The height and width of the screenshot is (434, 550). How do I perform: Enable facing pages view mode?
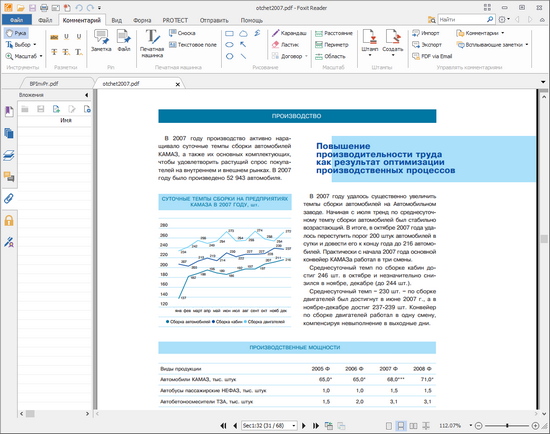[x=413, y=426]
